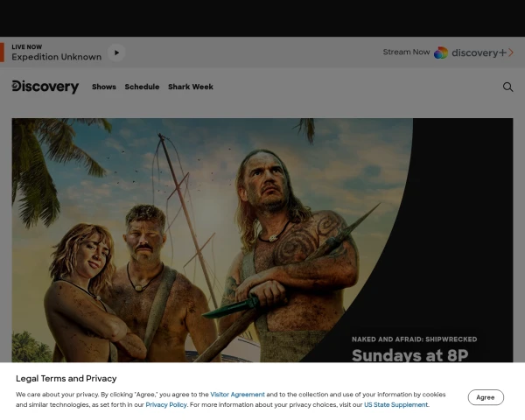Open the Visitor Agreement link
525x420 pixels.
[x=237, y=395]
